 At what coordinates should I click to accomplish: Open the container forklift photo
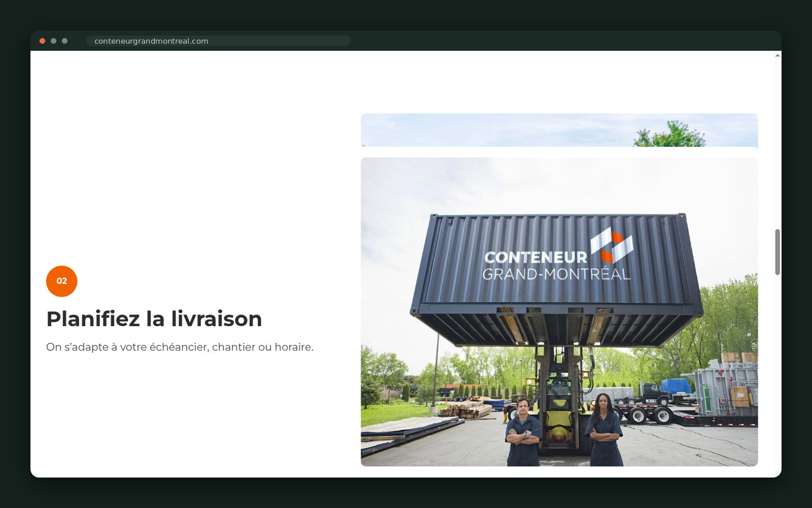(559, 312)
